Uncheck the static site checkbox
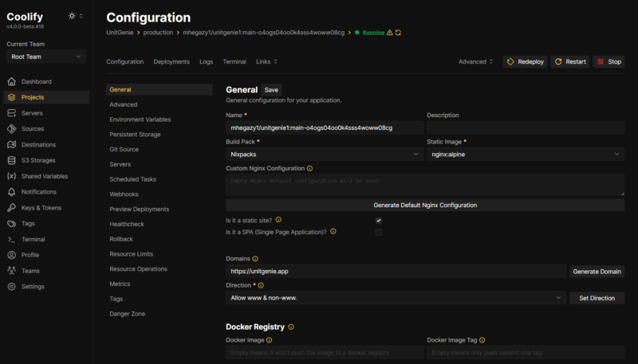 (x=379, y=221)
